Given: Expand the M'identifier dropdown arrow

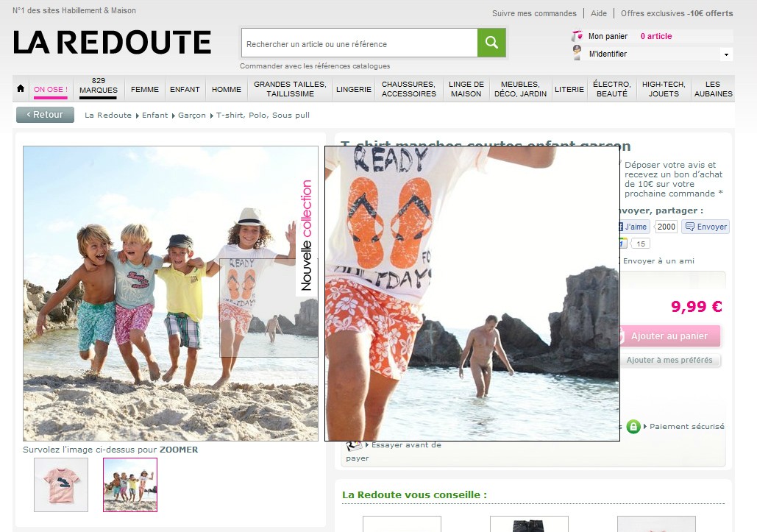Looking at the screenshot, I should pos(726,54).
